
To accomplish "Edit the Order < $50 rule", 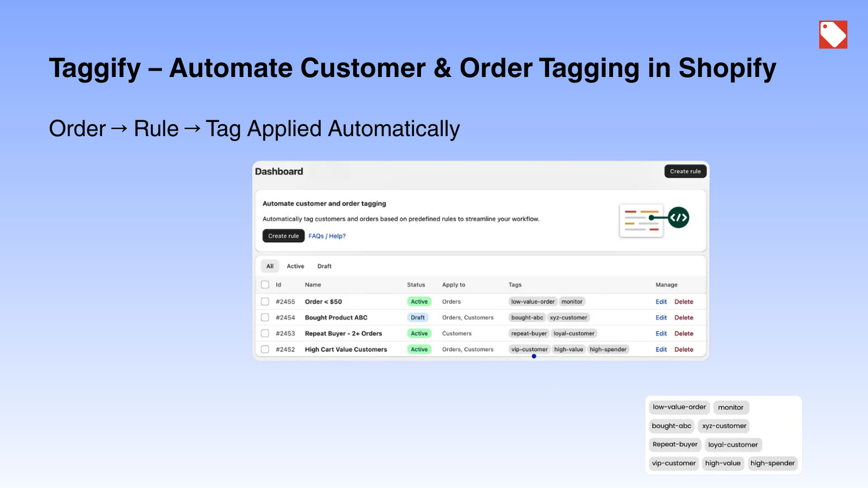I will pos(661,301).
